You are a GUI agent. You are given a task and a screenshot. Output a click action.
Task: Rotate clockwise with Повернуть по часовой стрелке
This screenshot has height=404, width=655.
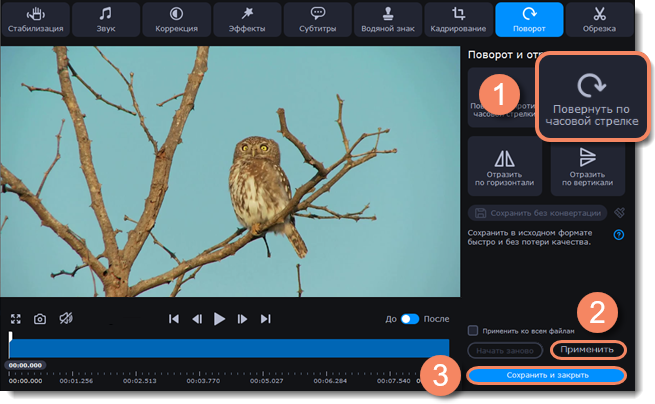588,96
